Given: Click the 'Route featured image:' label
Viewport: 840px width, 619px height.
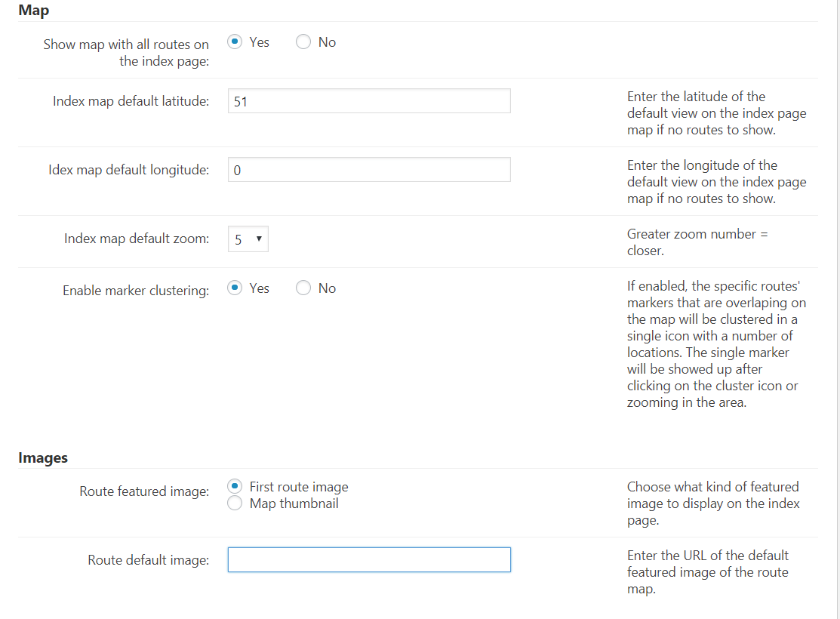Looking at the screenshot, I should click(x=144, y=491).
